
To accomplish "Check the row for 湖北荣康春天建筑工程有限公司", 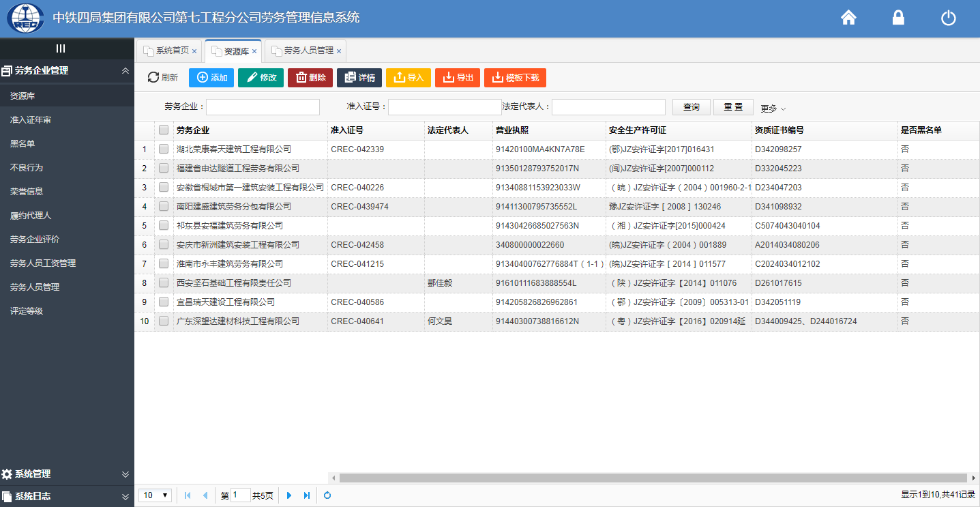I will [164, 149].
